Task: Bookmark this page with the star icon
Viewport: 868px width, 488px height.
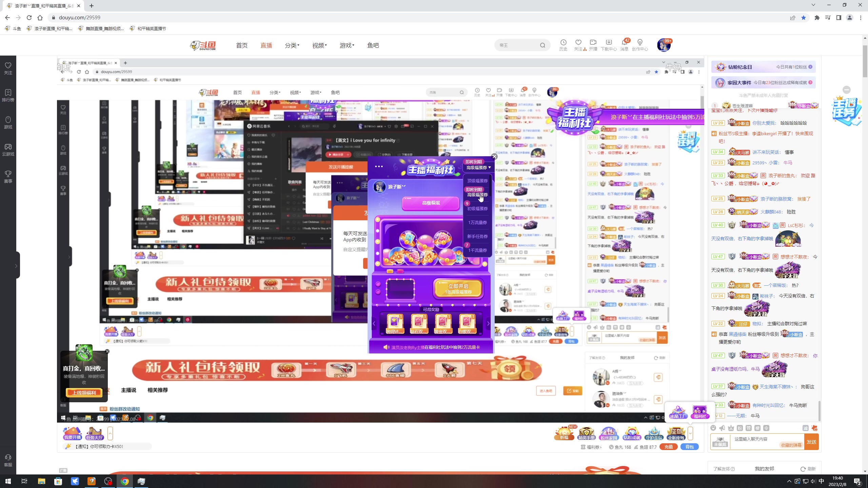Action: [804, 18]
